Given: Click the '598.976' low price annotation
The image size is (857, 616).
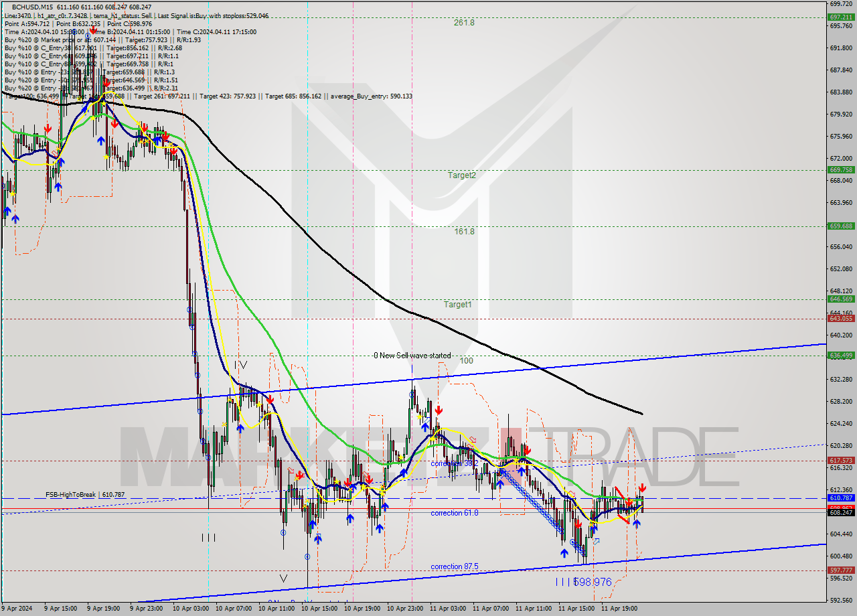Looking at the screenshot, I should 593,583.
